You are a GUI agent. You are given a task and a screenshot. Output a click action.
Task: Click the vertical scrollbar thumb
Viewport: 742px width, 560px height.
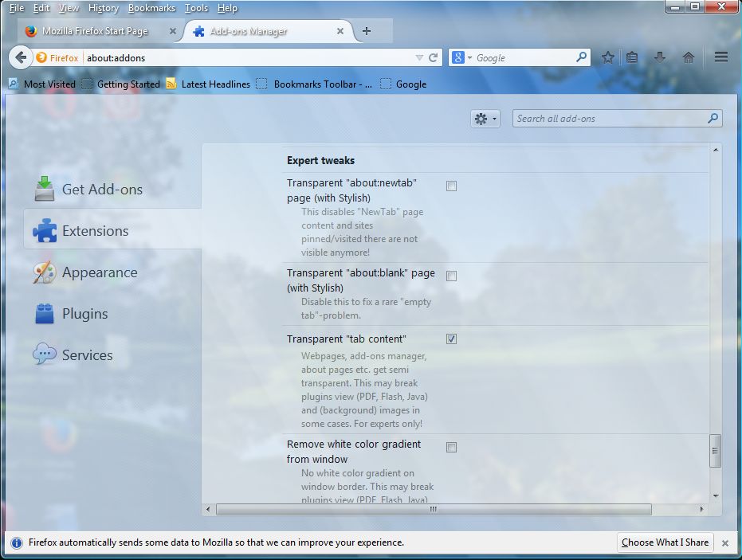pyautogui.click(x=715, y=451)
